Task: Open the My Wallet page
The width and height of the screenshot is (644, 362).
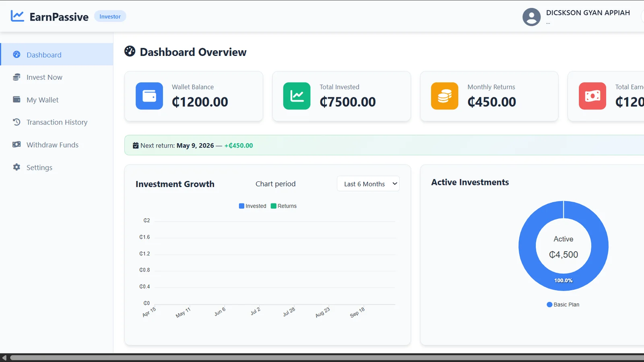Action: (57, 100)
